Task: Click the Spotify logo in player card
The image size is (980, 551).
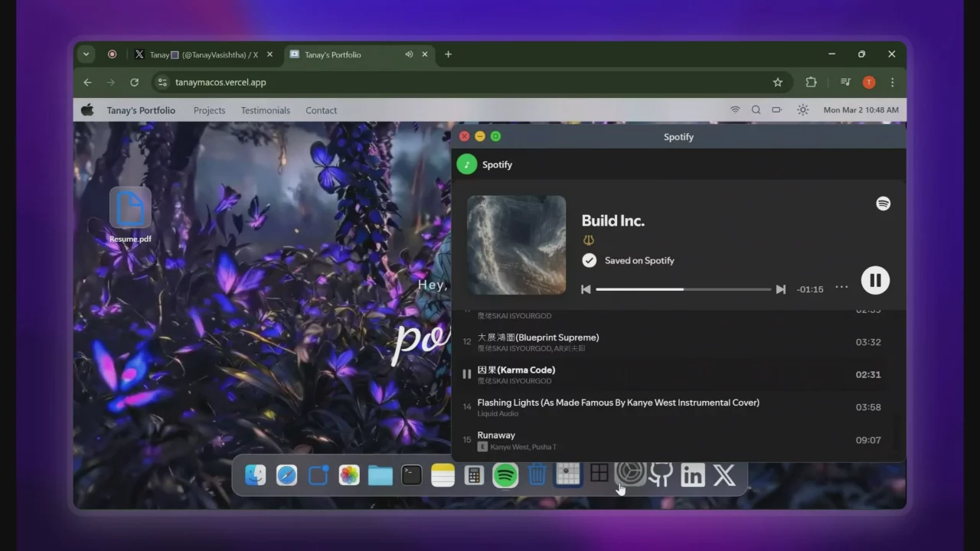Action: click(884, 204)
